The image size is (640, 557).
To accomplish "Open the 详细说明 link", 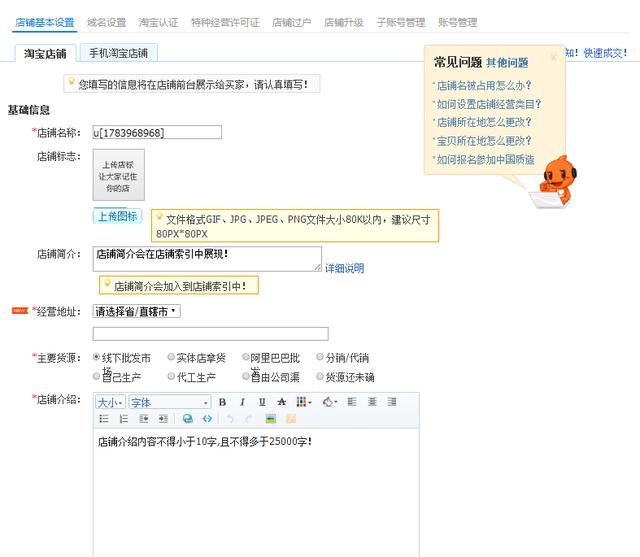I will click(x=344, y=268).
